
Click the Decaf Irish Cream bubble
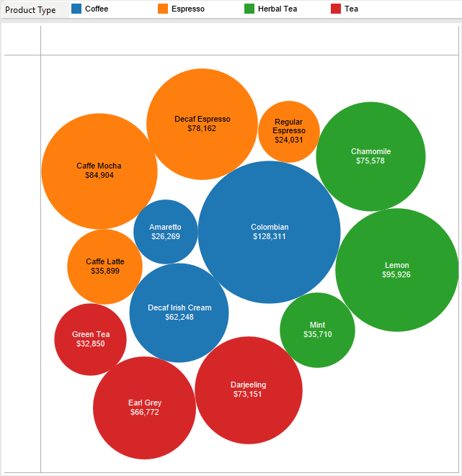click(179, 313)
